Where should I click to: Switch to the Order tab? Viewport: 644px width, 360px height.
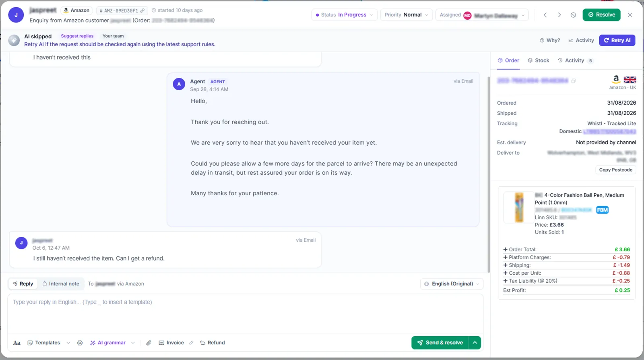pyautogui.click(x=508, y=60)
